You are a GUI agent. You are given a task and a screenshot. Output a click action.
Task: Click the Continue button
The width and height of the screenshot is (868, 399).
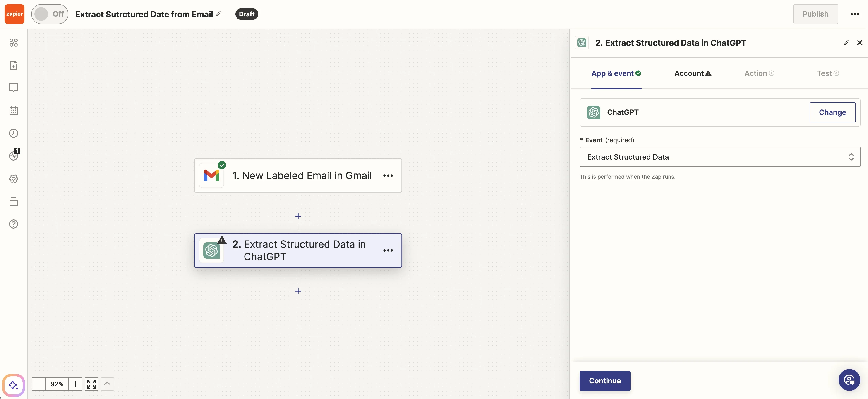(604, 381)
